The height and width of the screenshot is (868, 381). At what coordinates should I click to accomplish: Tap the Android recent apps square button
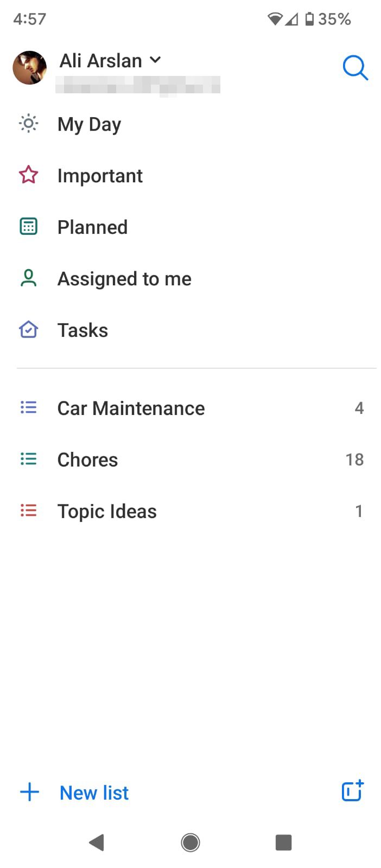click(x=284, y=843)
